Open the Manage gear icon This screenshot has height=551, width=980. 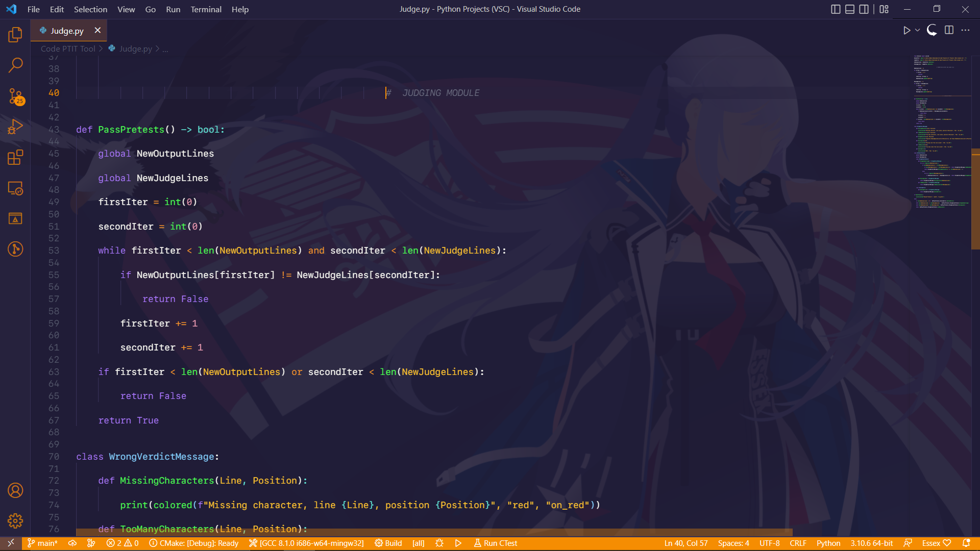coord(15,520)
